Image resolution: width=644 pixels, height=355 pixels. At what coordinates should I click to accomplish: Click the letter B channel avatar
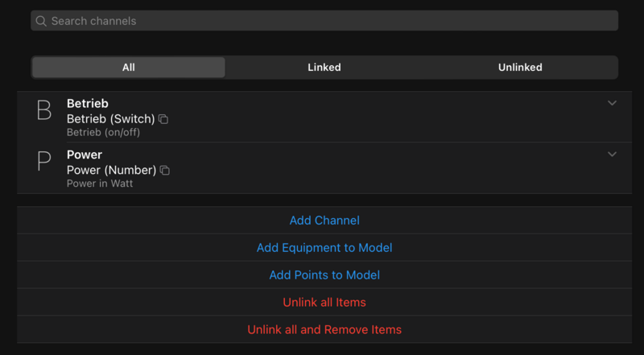point(44,110)
